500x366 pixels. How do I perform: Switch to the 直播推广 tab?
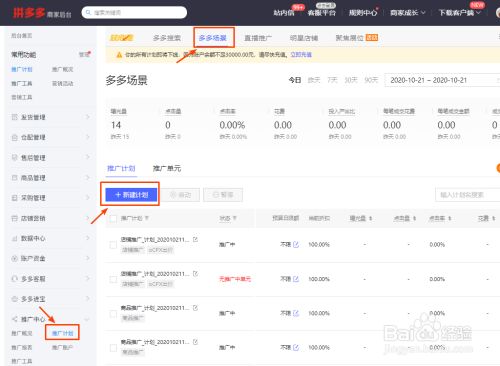(258, 38)
